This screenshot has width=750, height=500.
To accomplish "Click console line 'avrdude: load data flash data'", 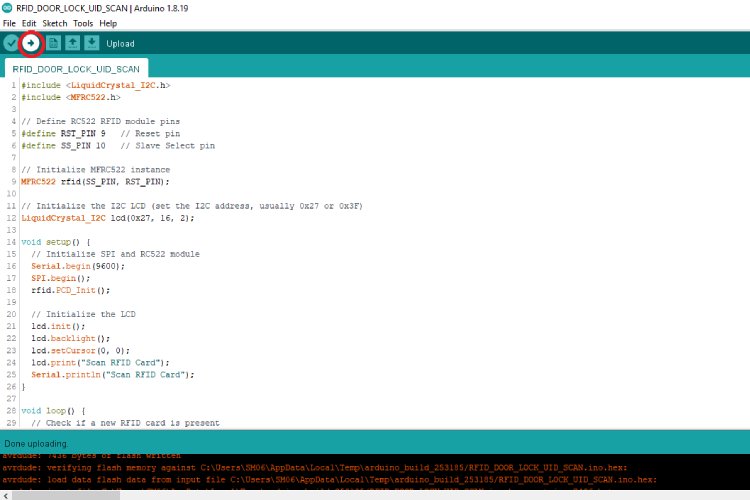I will click(330, 479).
